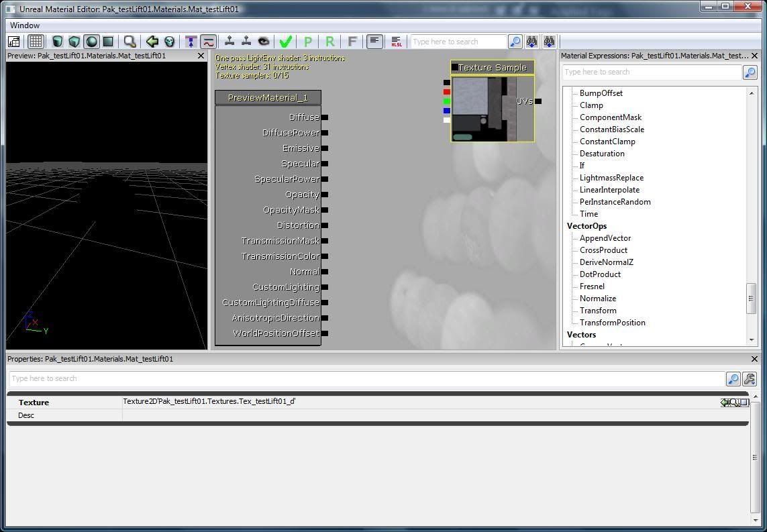Screen dimensions: 767x532
Task: Toggle the text-lines stats button in the toolbar
Action: [374, 42]
